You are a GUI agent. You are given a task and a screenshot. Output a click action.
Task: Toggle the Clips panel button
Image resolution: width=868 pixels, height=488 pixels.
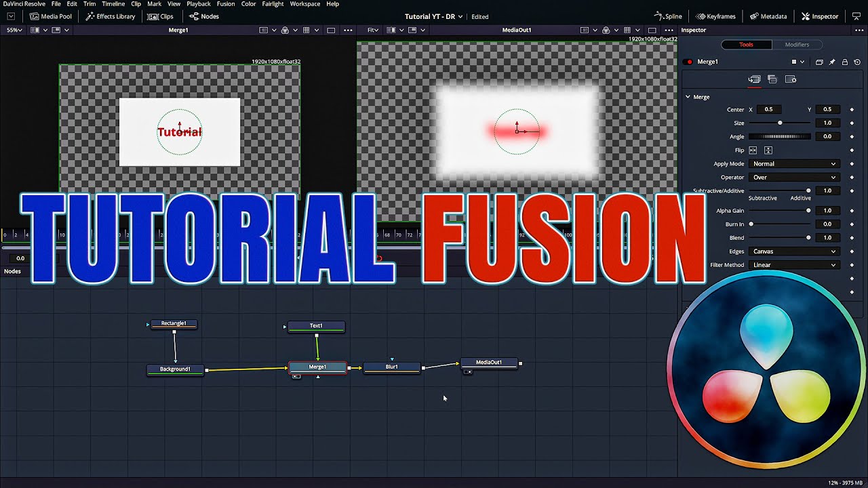point(161,16)
